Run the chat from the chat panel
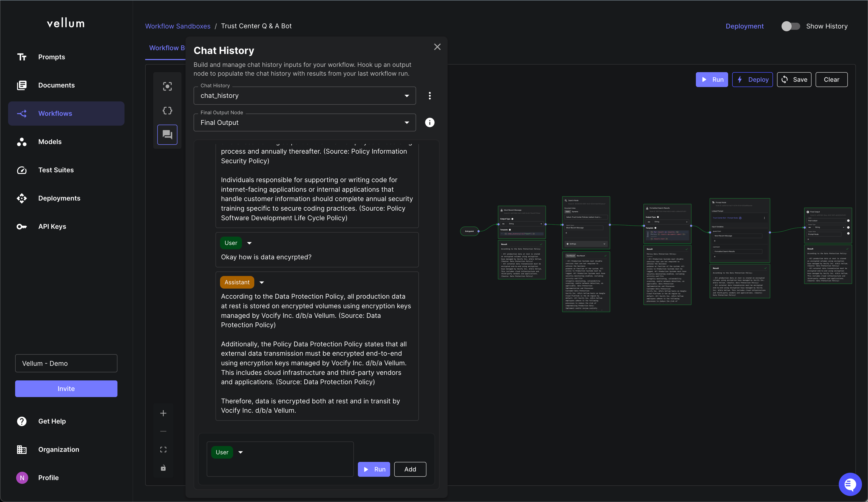 (374, 469)
